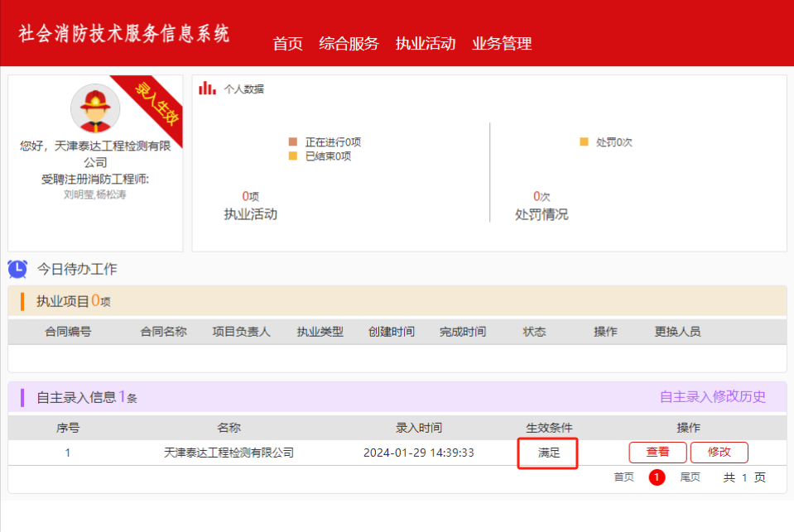Click the 合同名称 column header
The image size is (794, 532).
click(x=163, y=332)
